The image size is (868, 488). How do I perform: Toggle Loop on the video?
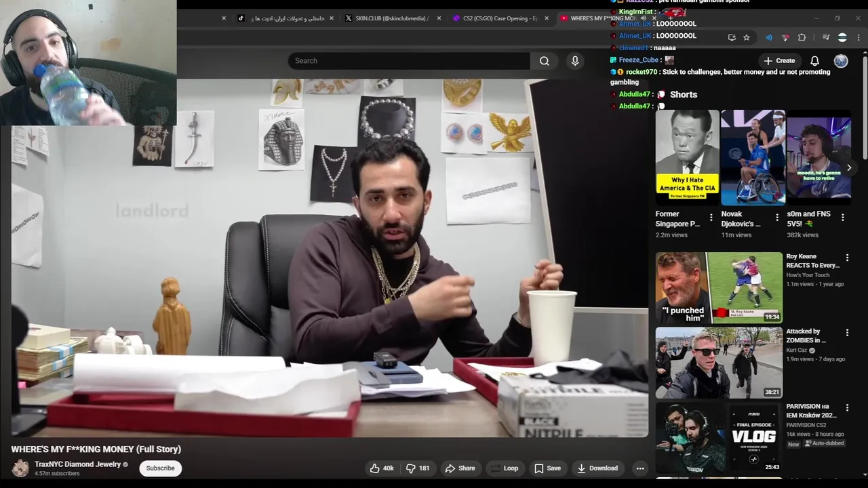pyautogui.click(x=504, y=468)
